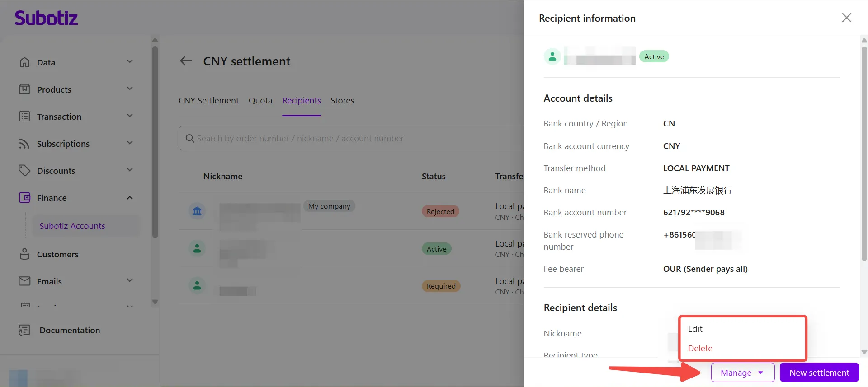The image size is (868, 387).
Task: Click the Active badge in recipients table
Action: (x=437, y=249)
